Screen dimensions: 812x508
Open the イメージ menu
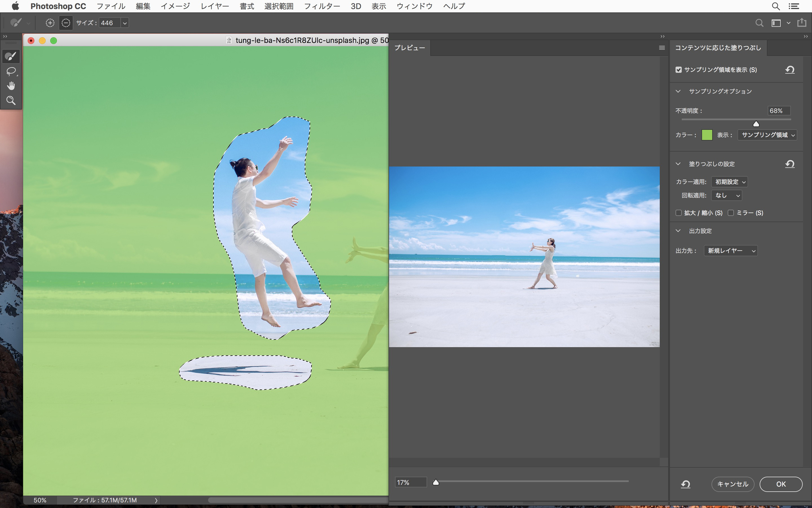(175, 6)
